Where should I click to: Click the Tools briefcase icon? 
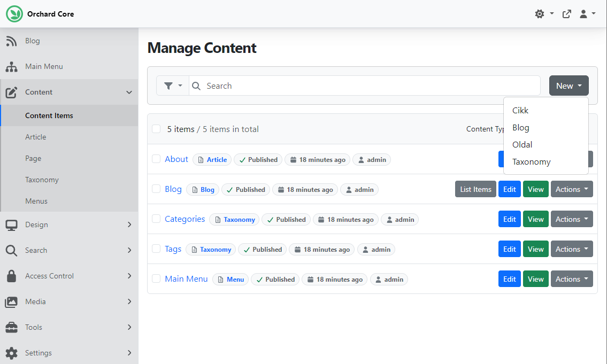[x=11, y=327]
